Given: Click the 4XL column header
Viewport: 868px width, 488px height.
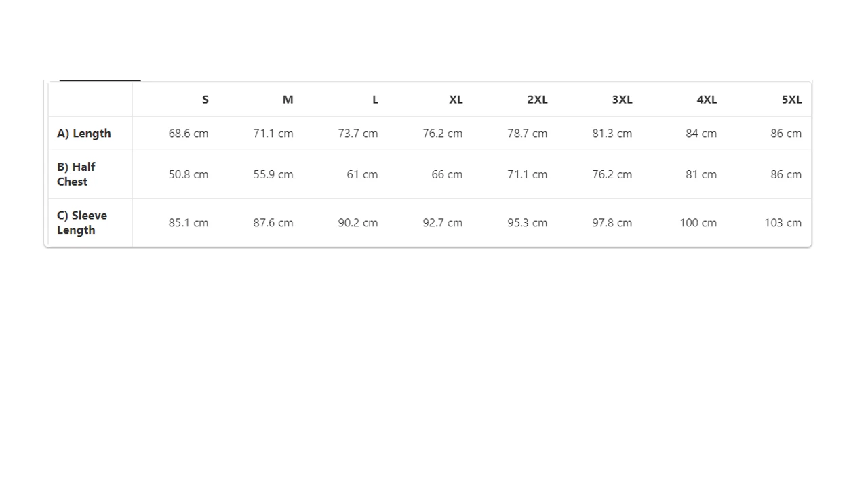Looking at the screenshot, I should 707,100.
